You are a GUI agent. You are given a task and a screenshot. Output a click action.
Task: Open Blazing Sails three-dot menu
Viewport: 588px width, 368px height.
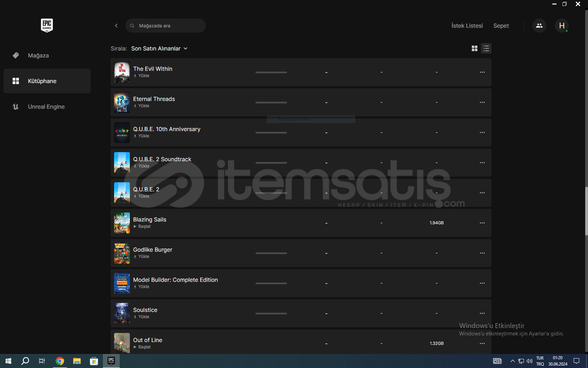[x=482, y=223]
